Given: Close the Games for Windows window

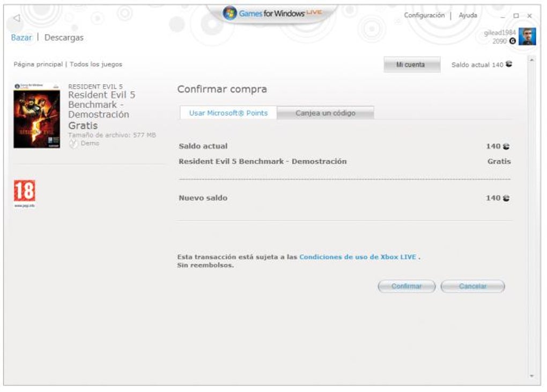Looking at the screenshot, I should [529, 16].
